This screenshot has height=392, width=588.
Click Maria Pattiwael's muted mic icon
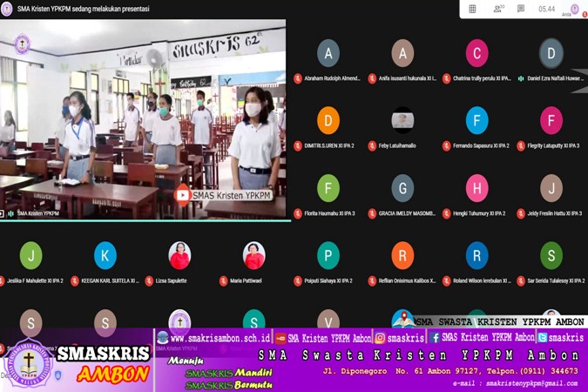[224, 280]
